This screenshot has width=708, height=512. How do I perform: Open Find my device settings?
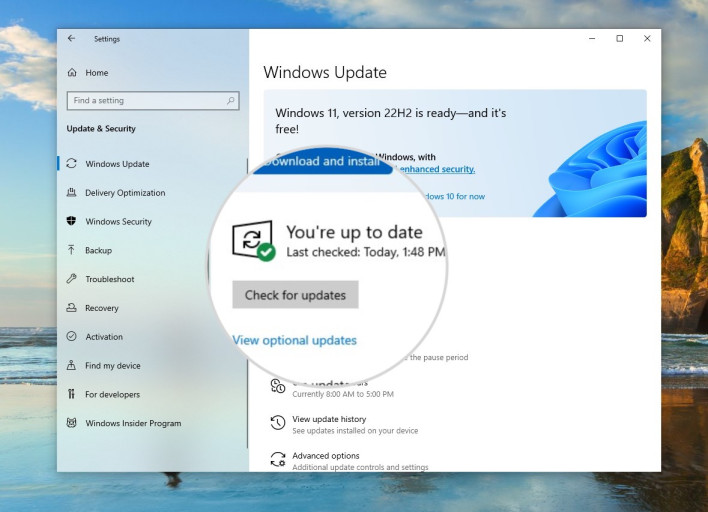pos(152,365)
